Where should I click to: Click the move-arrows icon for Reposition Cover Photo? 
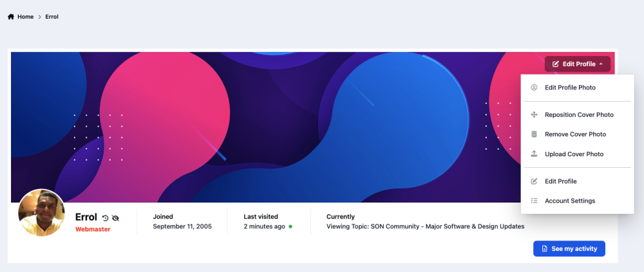click(534, 115)
